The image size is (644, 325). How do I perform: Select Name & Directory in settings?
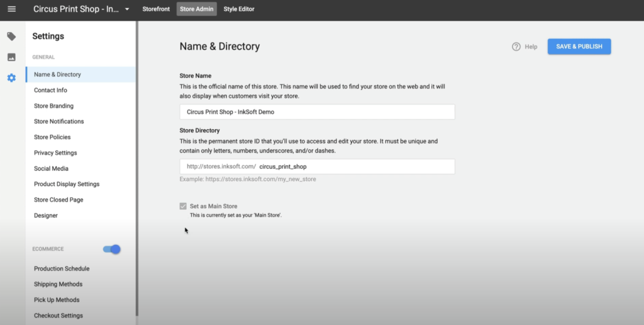point(80,74)
